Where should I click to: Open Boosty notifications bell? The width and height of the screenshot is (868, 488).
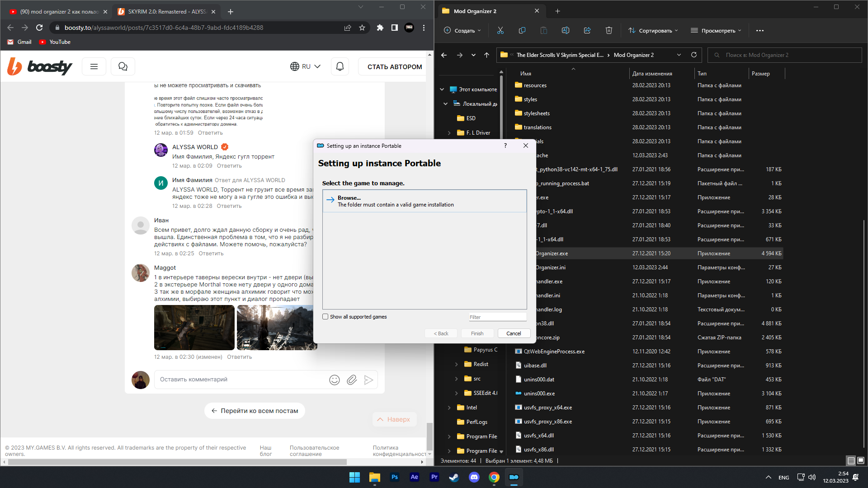click(x=340, y=66)
